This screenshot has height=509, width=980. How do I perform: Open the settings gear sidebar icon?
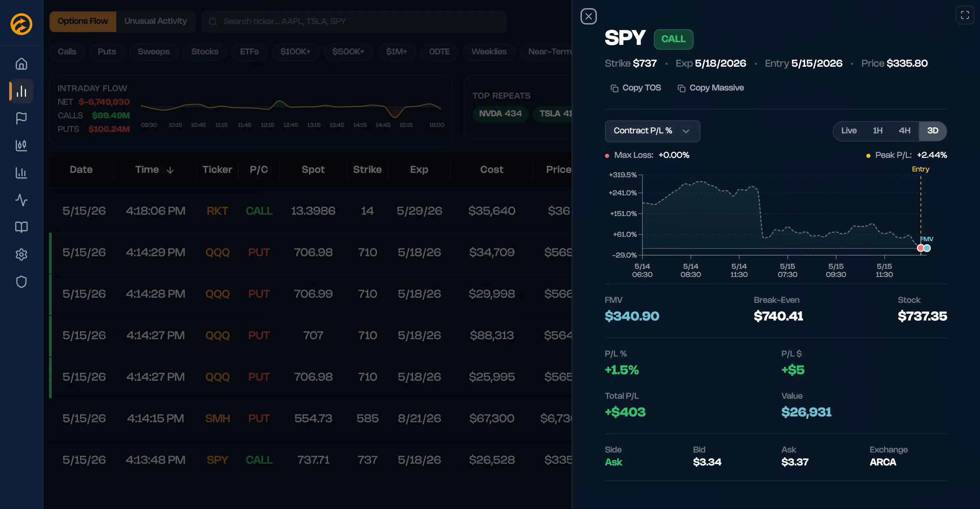pyautogui.click(x=21, y=255)
